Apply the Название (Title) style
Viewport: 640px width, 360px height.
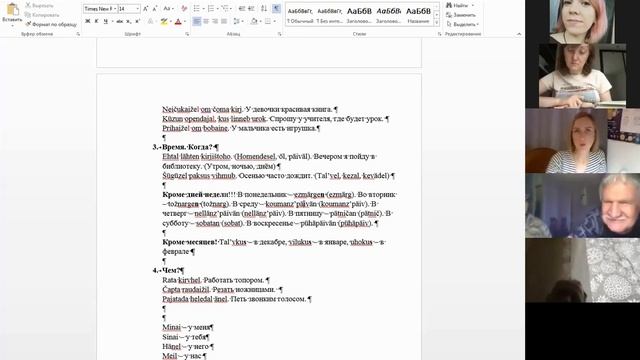click(418, 15)
